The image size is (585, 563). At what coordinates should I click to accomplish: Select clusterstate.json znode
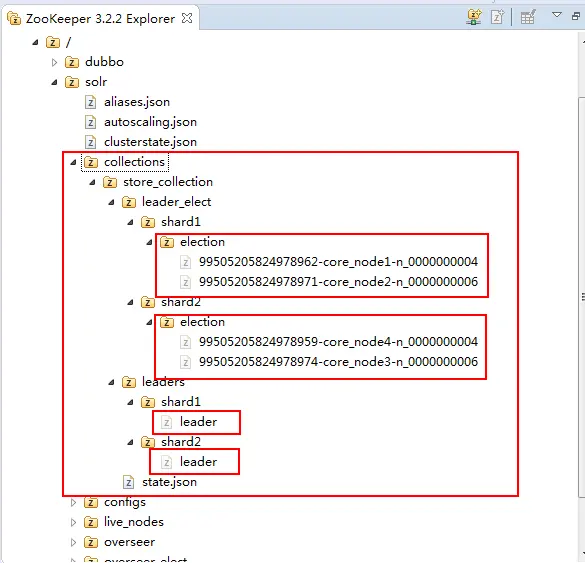tap(150, 142)
